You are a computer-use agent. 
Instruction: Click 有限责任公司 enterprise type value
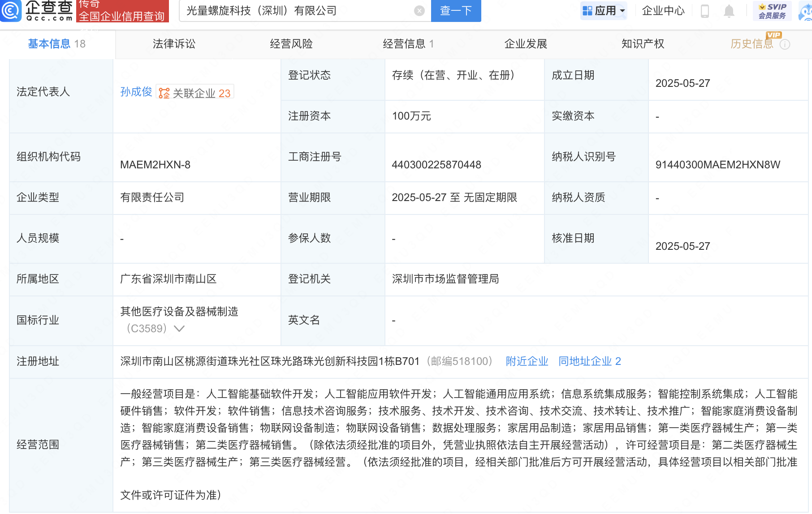[x=152, y=197]
